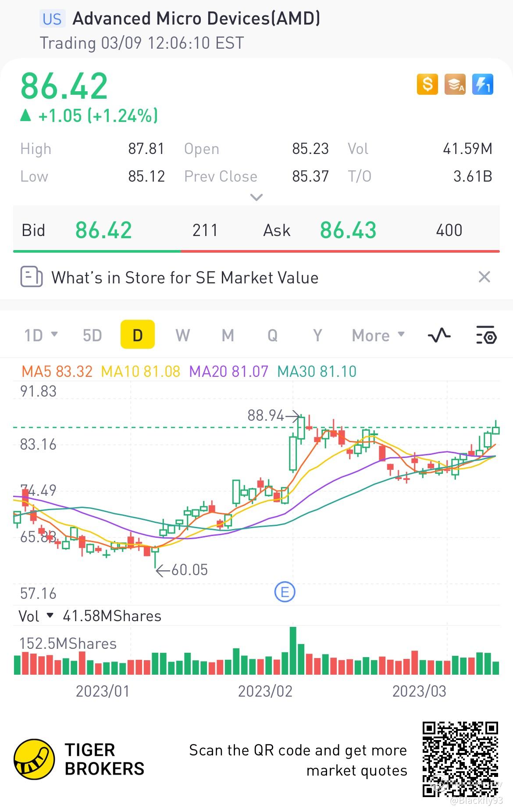513x812 pixels.
Task: Tap the bid size 211
Action: coord(205,230)
